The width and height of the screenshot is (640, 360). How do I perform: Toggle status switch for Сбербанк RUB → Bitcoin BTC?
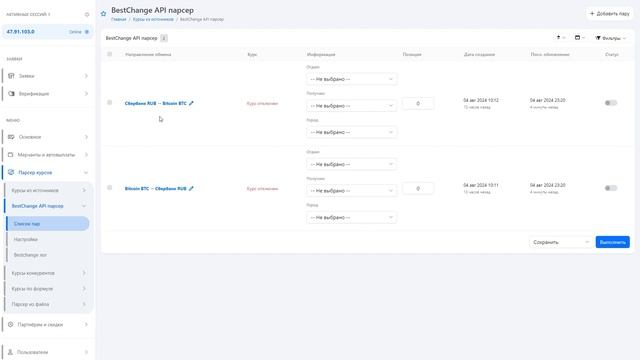point(611,103)
